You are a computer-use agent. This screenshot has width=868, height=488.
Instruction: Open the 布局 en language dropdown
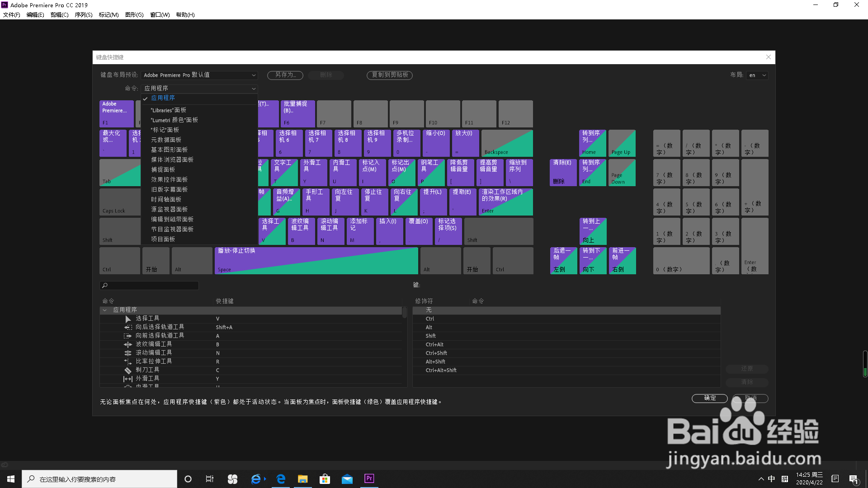tap(758, 75)
